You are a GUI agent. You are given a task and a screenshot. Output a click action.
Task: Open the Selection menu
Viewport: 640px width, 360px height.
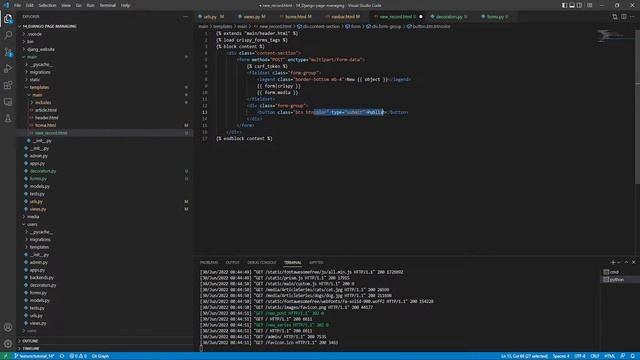(47, 5)
